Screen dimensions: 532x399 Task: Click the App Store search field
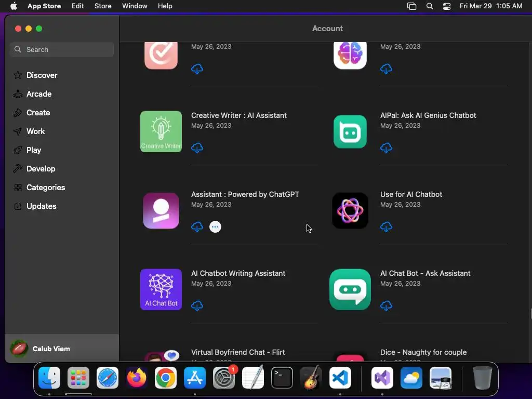[x=62, y=49]
